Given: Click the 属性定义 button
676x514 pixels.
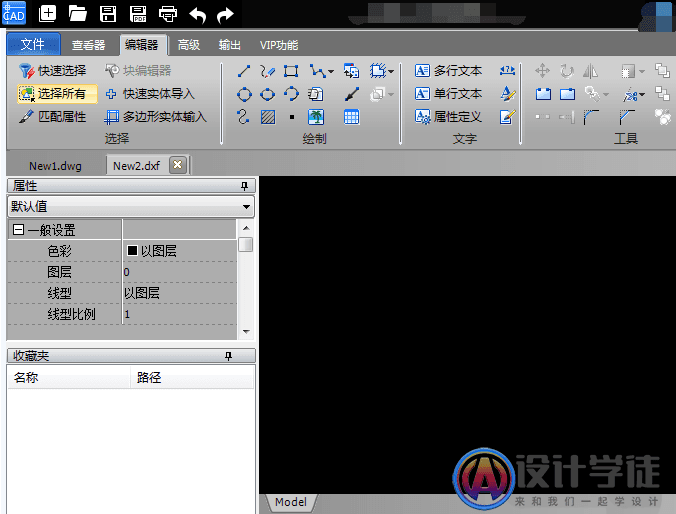Looking at the screenshot, I should click(x=448, y=117).
